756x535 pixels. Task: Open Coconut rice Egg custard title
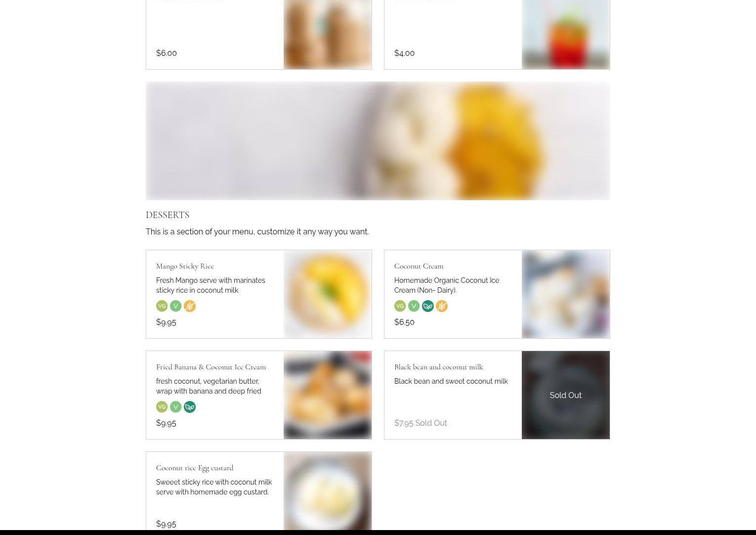click(195, 468)
